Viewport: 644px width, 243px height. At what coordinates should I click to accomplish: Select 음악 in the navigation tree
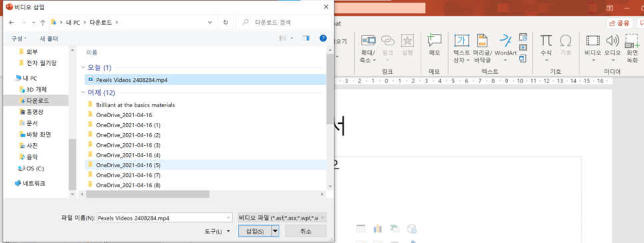[x=29, y=156]
